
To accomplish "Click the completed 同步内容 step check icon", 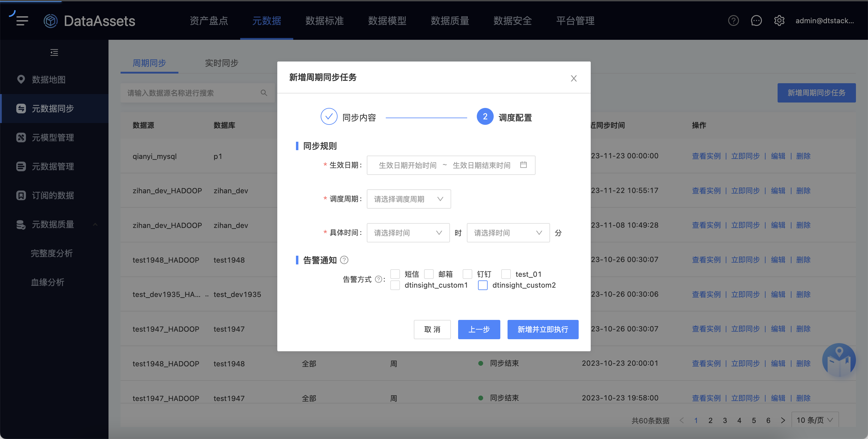I will (329, 116).
